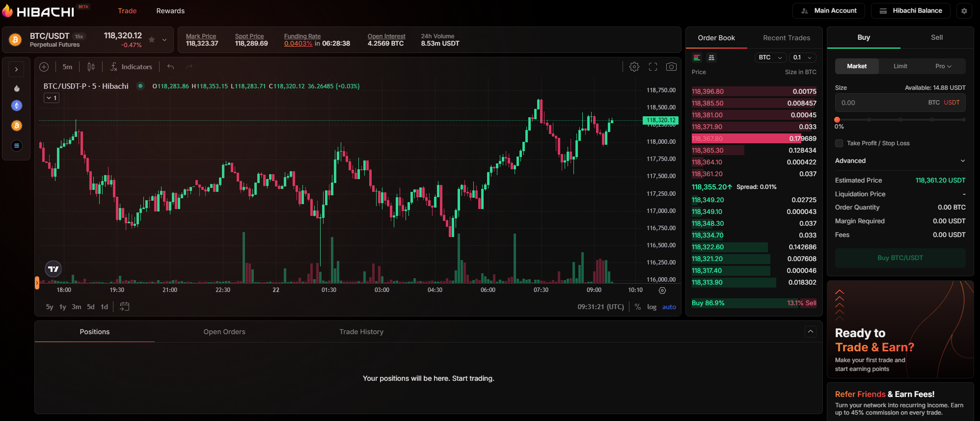Open chart settings gear
This screenshot has width=980, height=421.
tap(634, 67)
